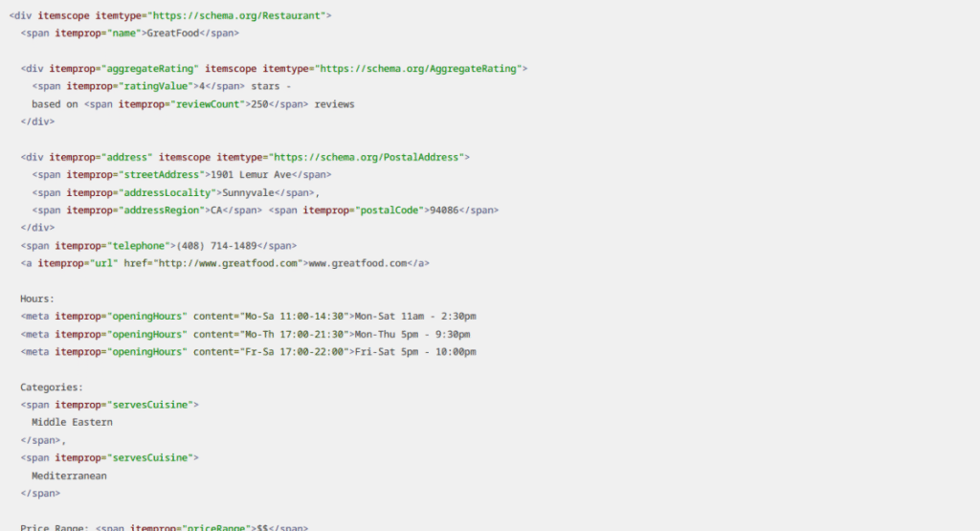Click the postal code 94086
This screenshot has width=980, height=531.
[447, 210]
